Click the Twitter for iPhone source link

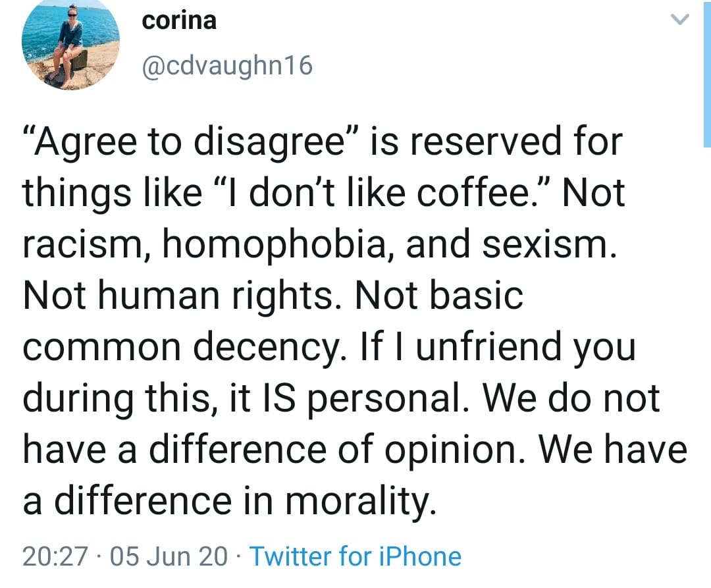pos(355,556)
